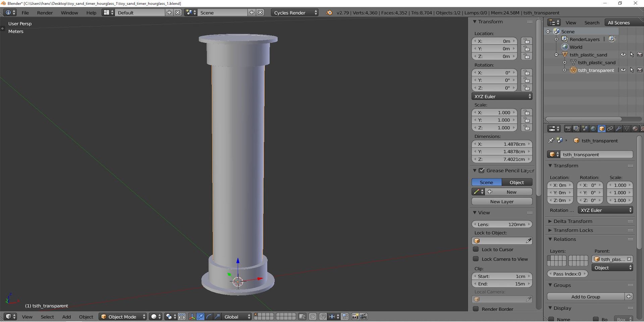Open the Global transform orientation dropdown

point(237,317)
